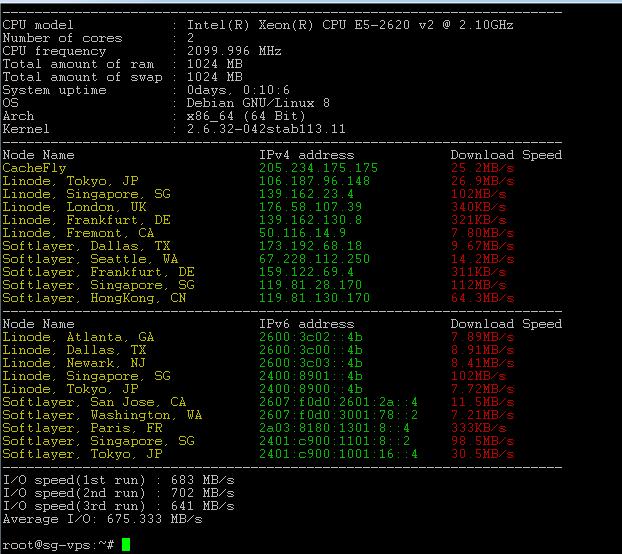
Task: Click the 'IPv6 address' column header
Action: 307,324
